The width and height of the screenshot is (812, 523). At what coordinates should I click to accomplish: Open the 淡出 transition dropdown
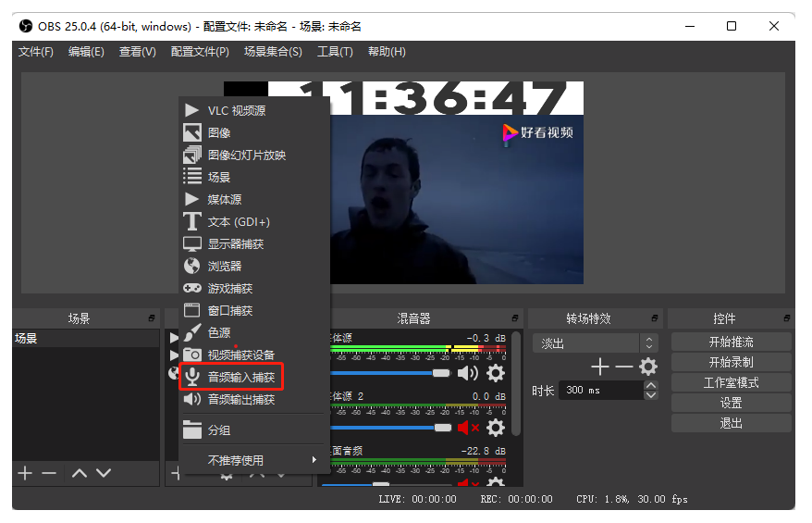click(595, 343)
